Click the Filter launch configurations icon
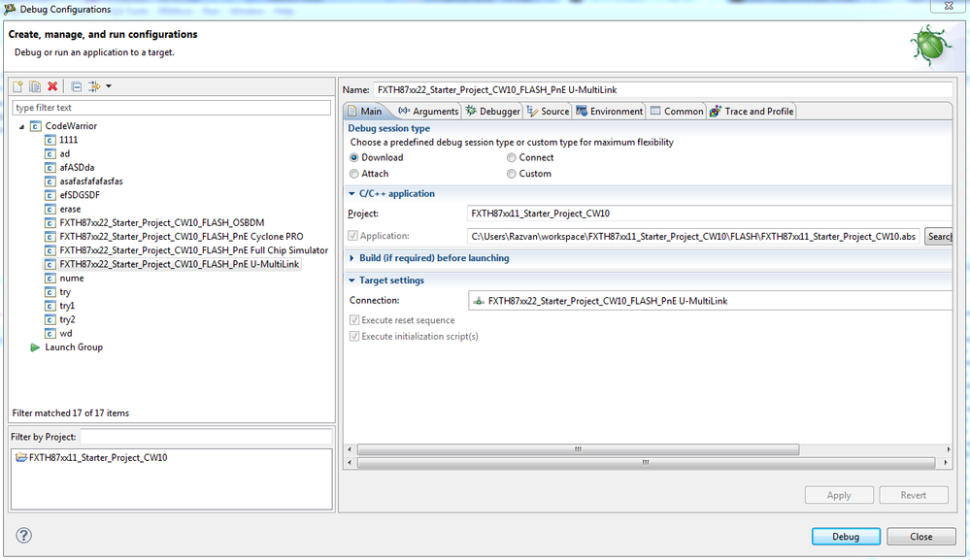Viewport: 970px width, 560px height. point(94,86)
